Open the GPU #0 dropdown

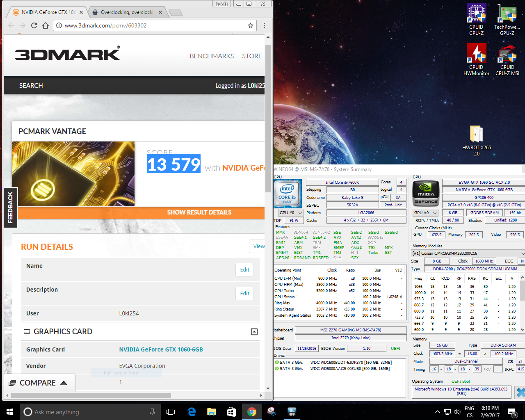click(426, 213)
